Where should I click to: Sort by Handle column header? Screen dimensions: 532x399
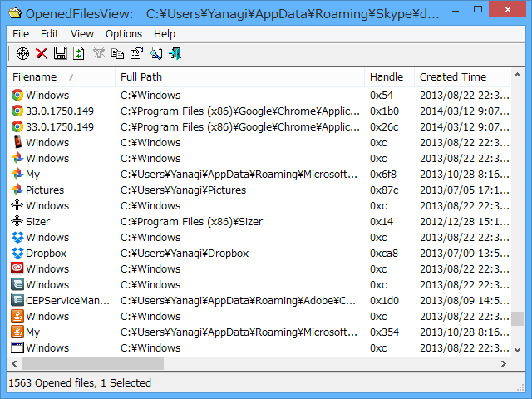[x=390, y=77]
